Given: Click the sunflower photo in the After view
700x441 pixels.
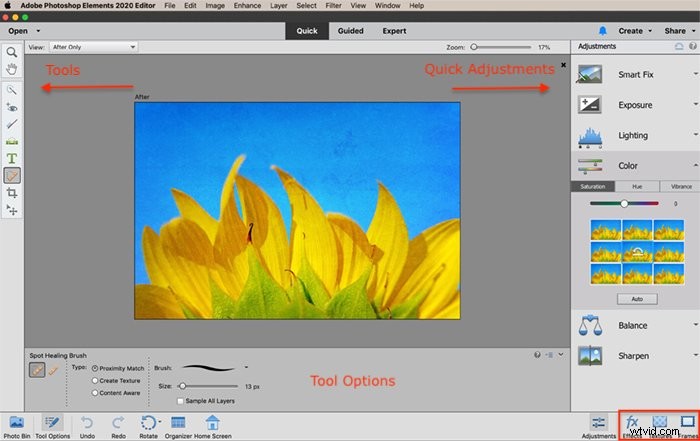Looking at the screenshot, I should tap(297, 210).
